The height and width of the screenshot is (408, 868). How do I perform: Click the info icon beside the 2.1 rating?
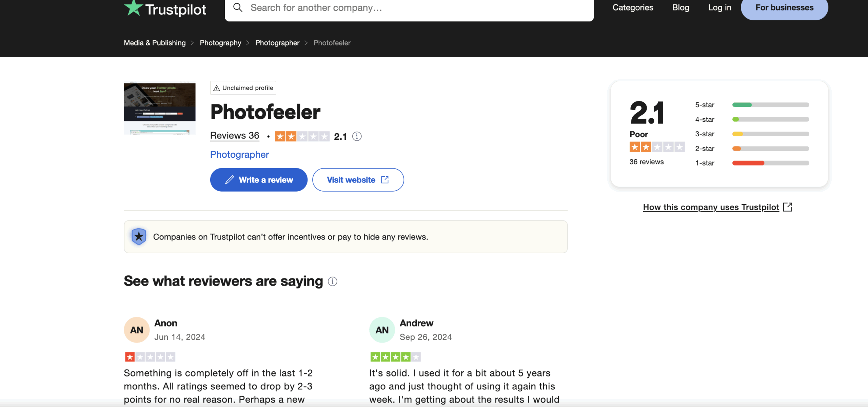[357, 136]
